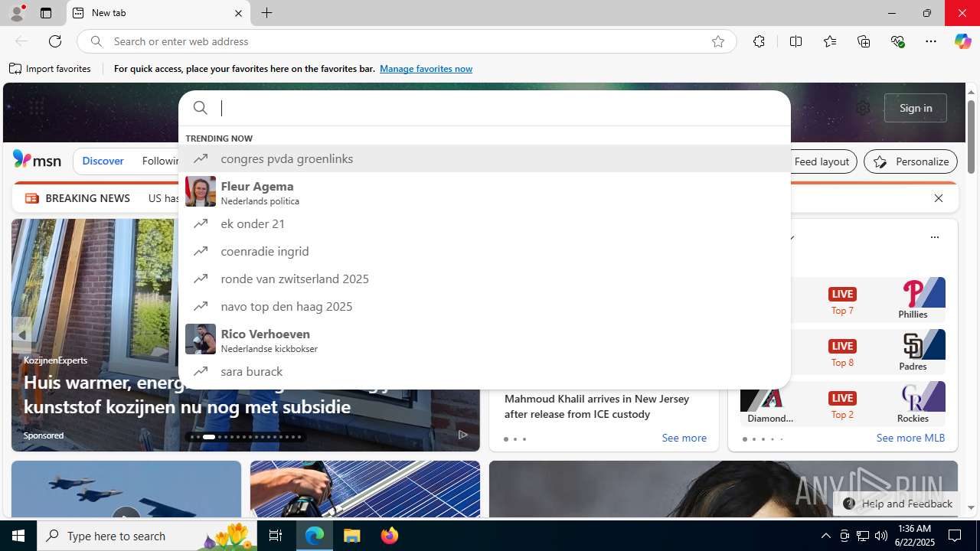This screenshot has height=551, width=980.
Task: Select trending search congres pvda groenlinks
Action: click(484, 158)
